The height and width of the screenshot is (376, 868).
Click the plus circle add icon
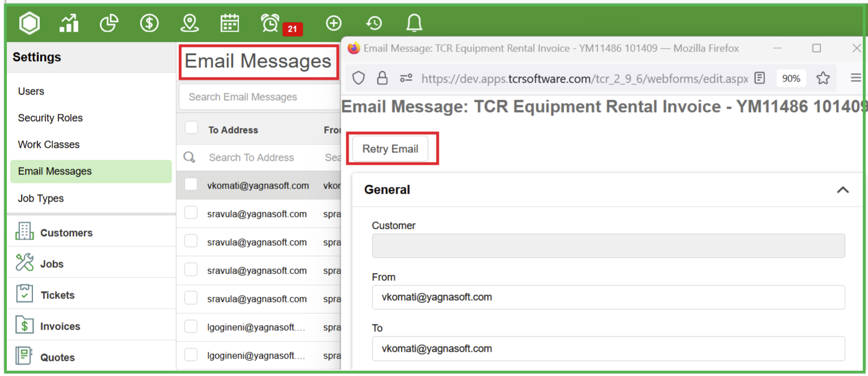coord(333,23)
